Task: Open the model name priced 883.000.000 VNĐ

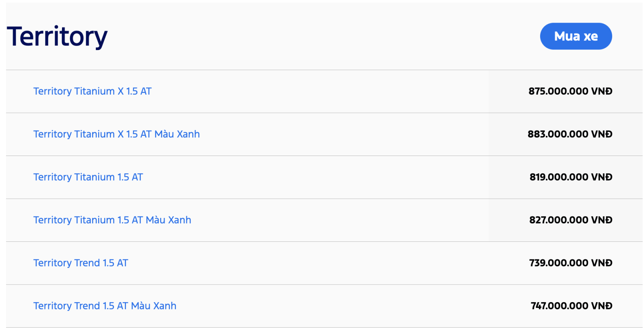Action: 116,134
